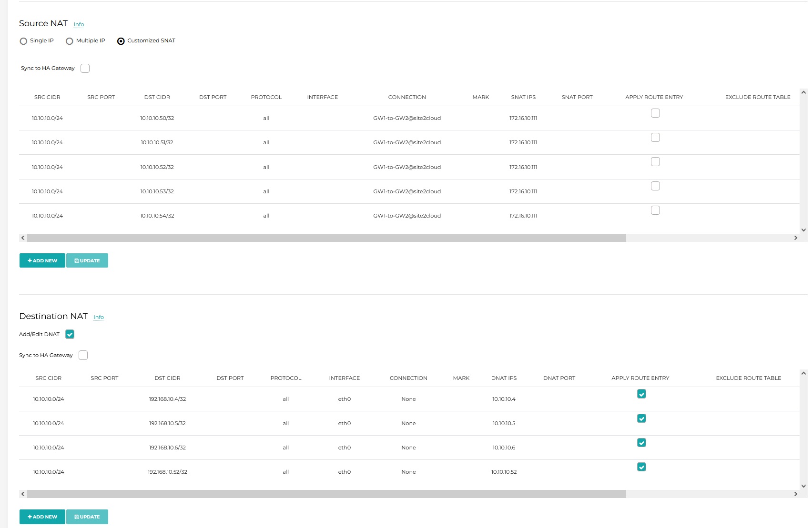812x528 pixels.
Task: Enable Sync to HA Gateway for Source NAT
Action: (x=85, y=68)
